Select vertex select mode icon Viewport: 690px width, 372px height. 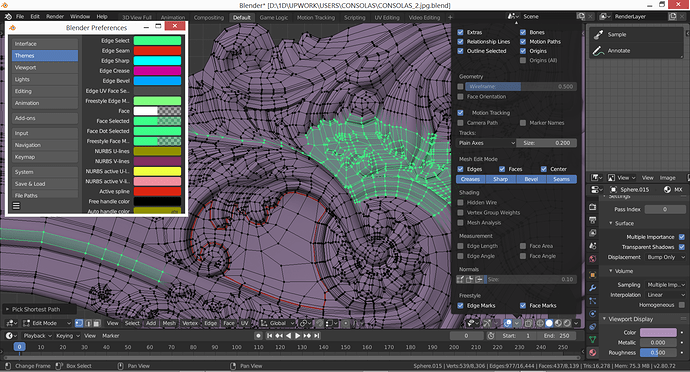coord(79,323)
